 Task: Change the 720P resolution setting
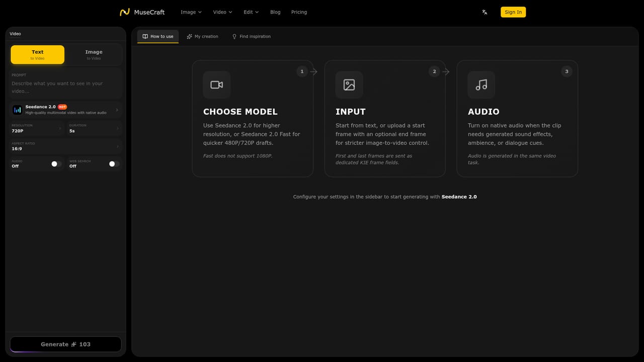pos(37,129)
